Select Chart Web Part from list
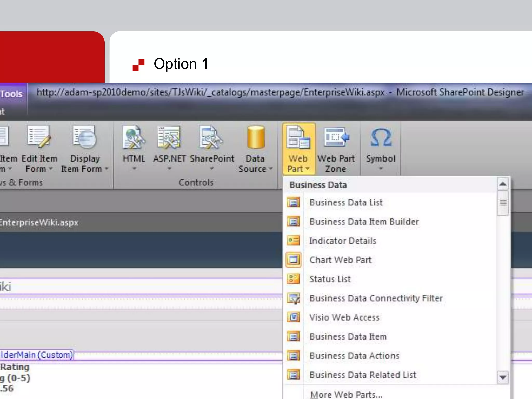 (340, 260)
